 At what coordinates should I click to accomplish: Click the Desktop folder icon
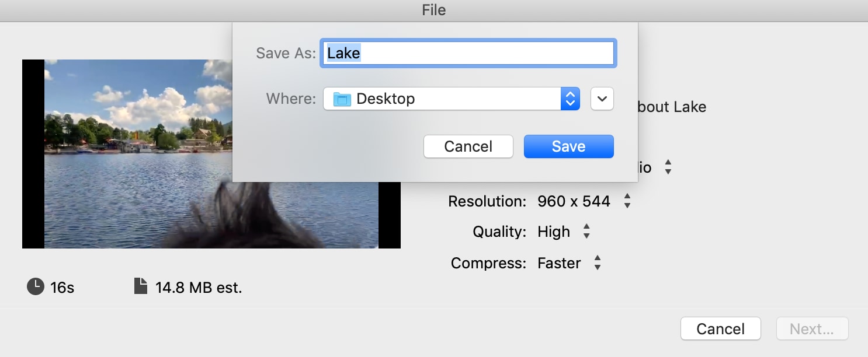pos(342,99)
